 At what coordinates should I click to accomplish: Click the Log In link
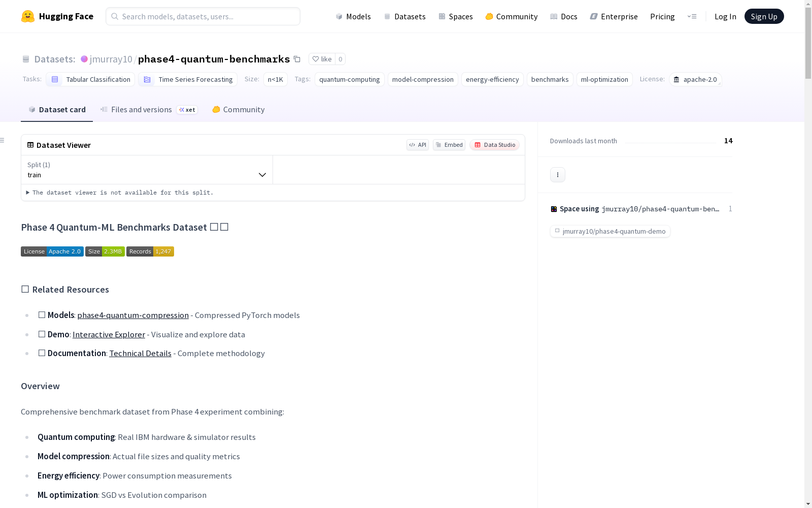pos(725,16)
